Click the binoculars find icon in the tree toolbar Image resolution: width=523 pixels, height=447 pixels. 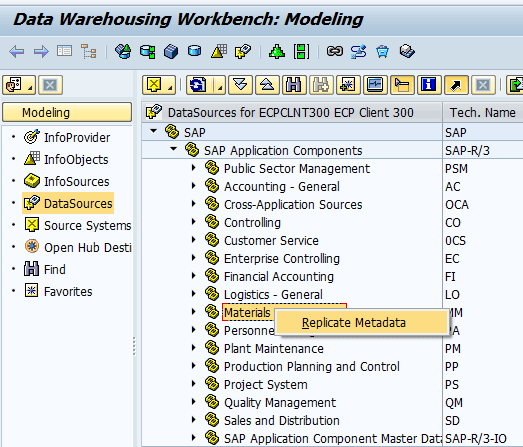coord(294,85)
